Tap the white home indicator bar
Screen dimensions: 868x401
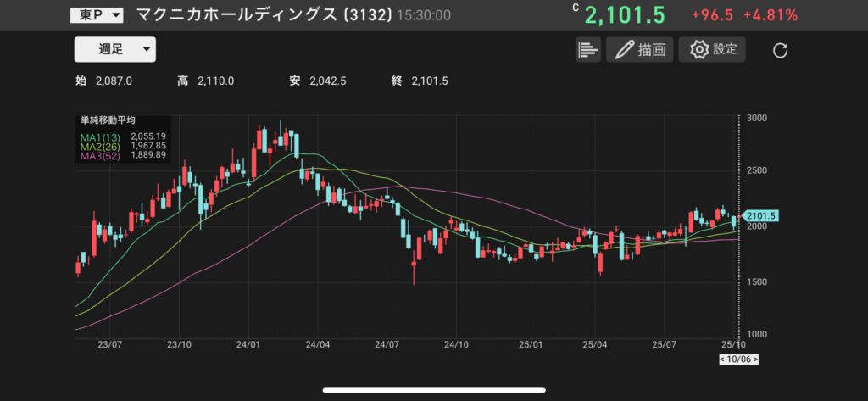click(433, 391)
